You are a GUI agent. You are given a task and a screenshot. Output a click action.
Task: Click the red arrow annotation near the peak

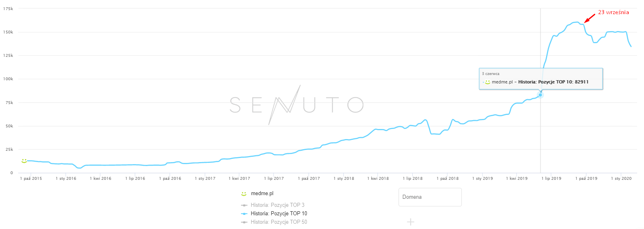590,18
